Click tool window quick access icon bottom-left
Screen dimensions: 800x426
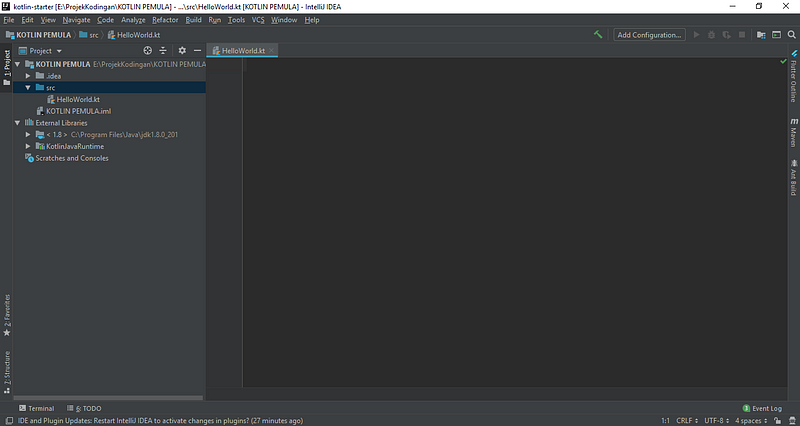click(8, 421)
